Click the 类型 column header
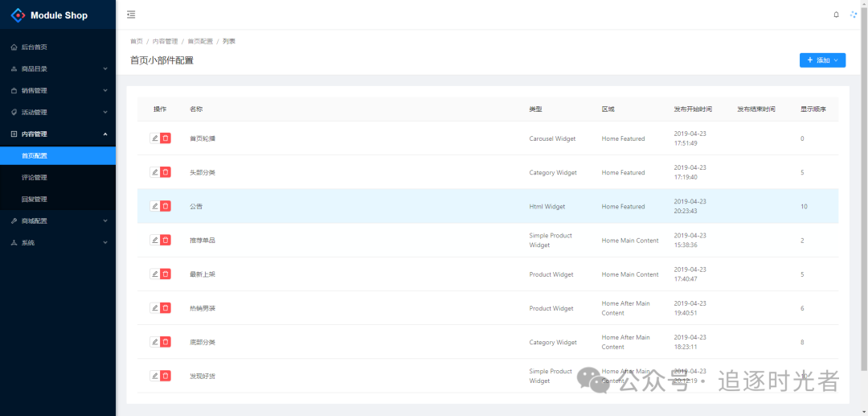 click(x=535, y=109)
